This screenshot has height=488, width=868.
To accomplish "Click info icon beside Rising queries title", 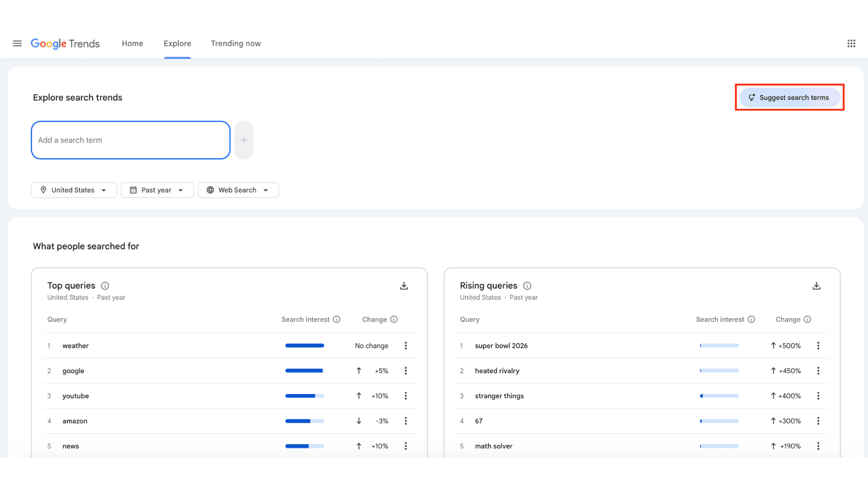I will [527, 286].
